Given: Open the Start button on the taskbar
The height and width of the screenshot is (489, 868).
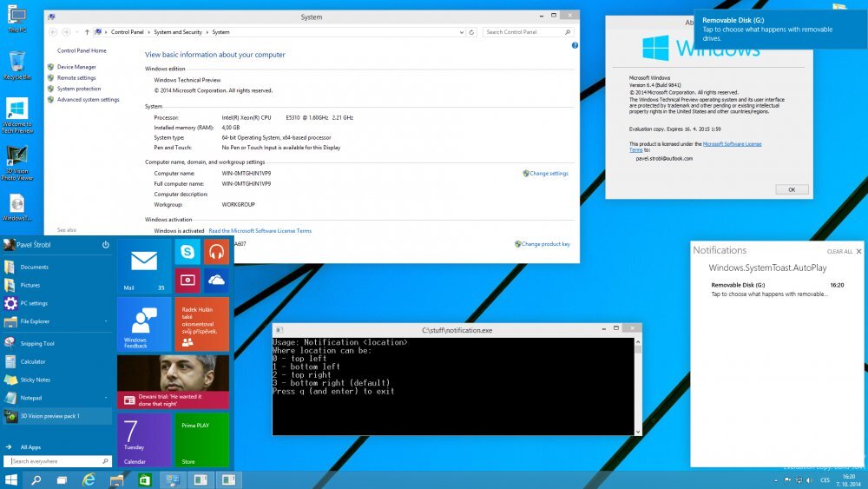Looking at the screenshot, I should click(11, 479).
